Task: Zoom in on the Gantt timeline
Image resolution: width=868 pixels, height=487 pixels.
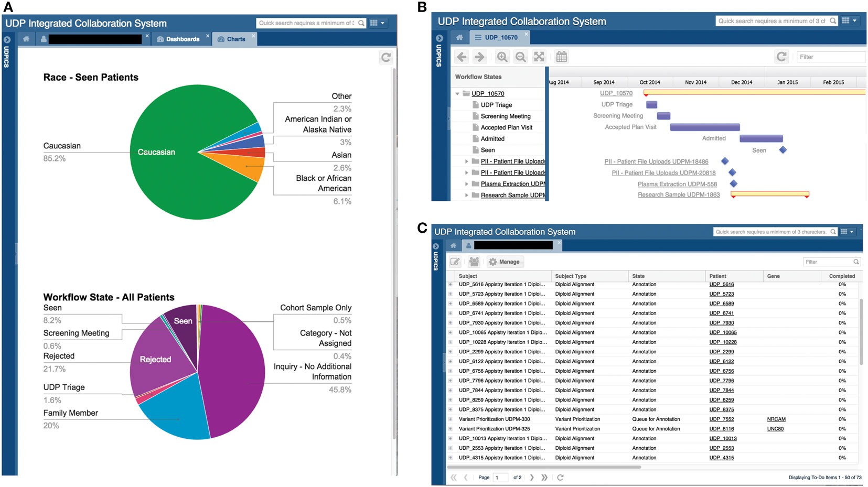Action: point(502,57)
